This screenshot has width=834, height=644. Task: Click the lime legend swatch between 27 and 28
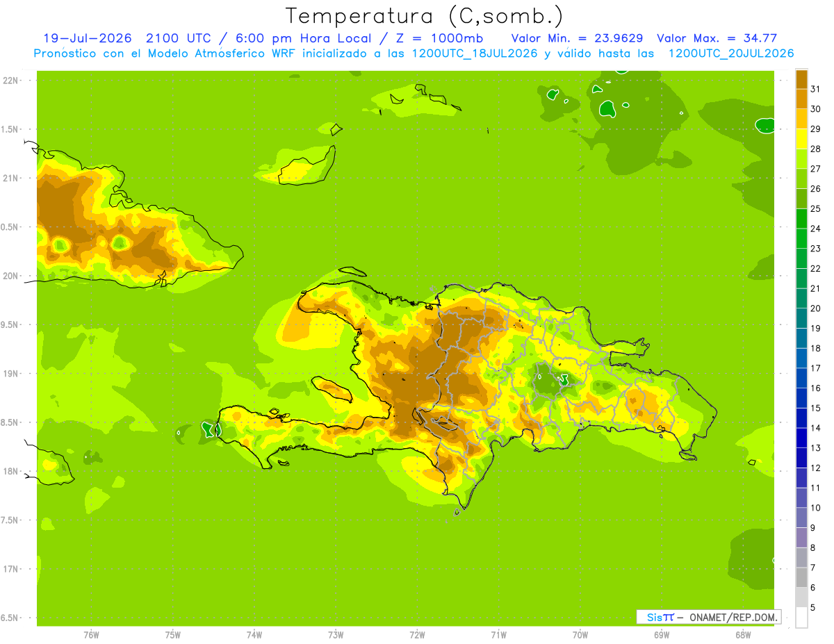click(x=801, y=158)
